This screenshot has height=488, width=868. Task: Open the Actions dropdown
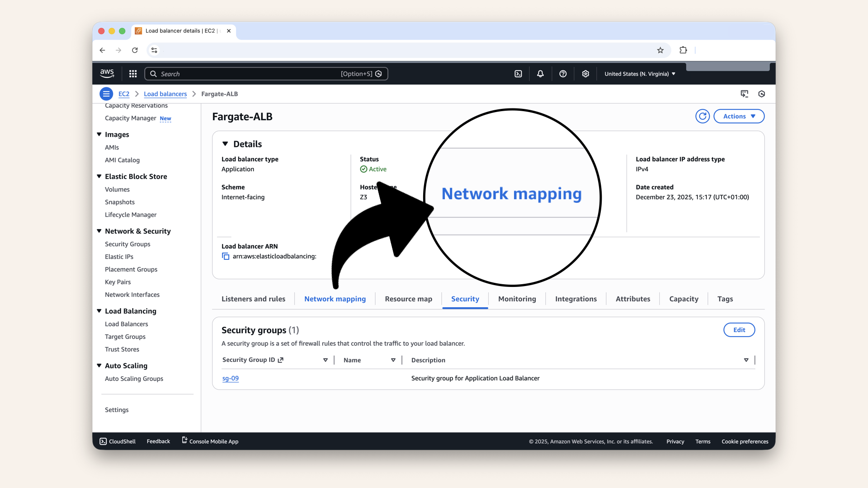pos(739,116)
